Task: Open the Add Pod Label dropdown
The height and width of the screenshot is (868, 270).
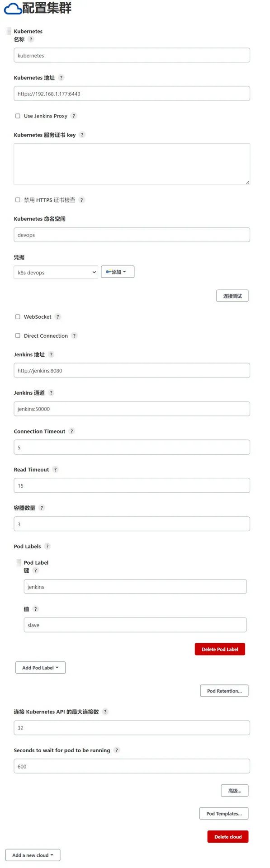Action: pyautogui.click(x=41, y=668)
